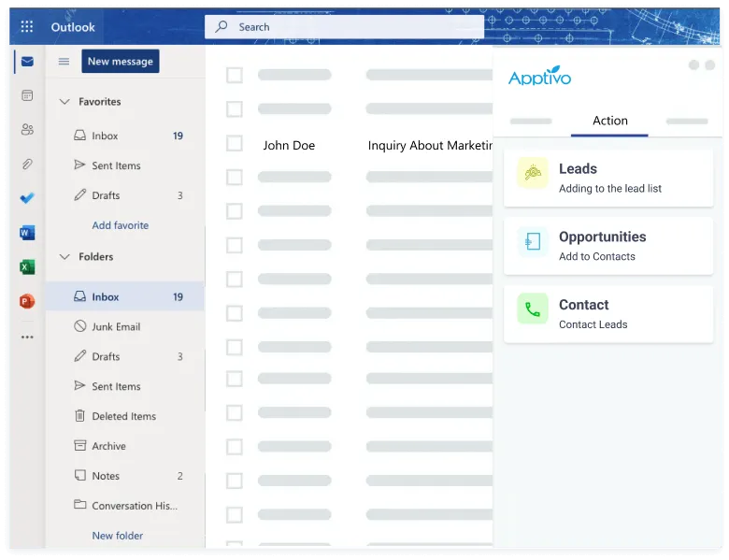
Task: Click Junk Email folder icon
Action: [x=80, y=326]
